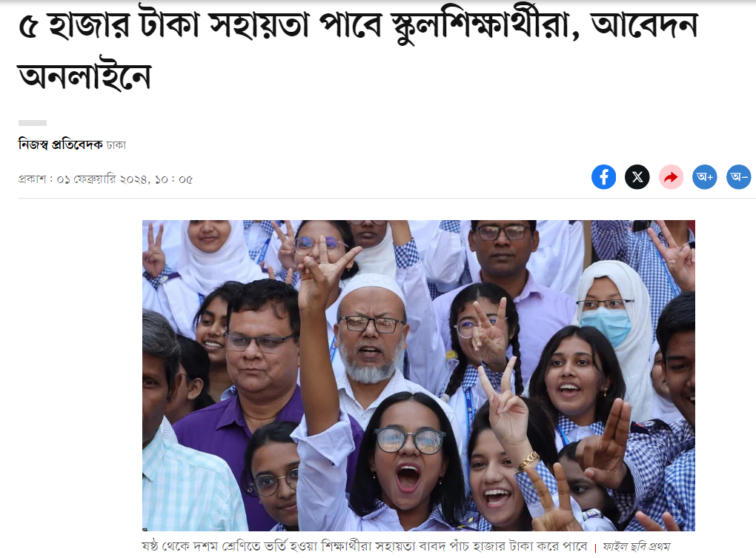Decrease font size with the অ− icon

click(739, 177)
